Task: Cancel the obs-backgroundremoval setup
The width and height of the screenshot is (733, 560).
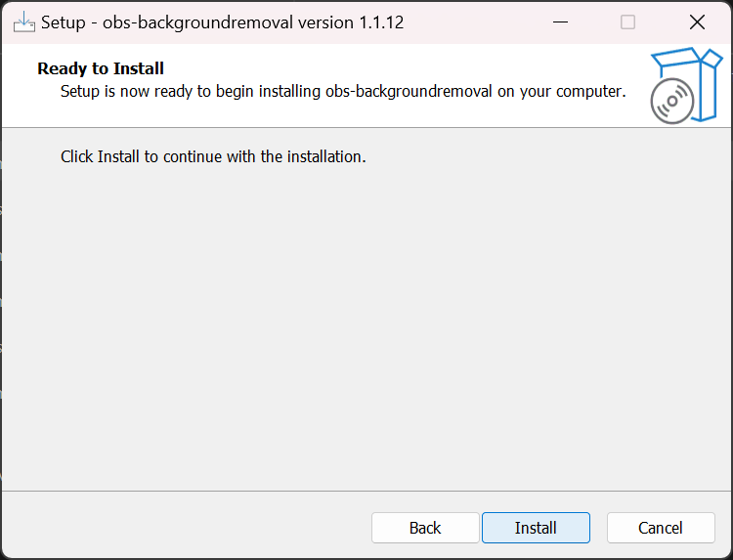Action: (x=661, y=528)
